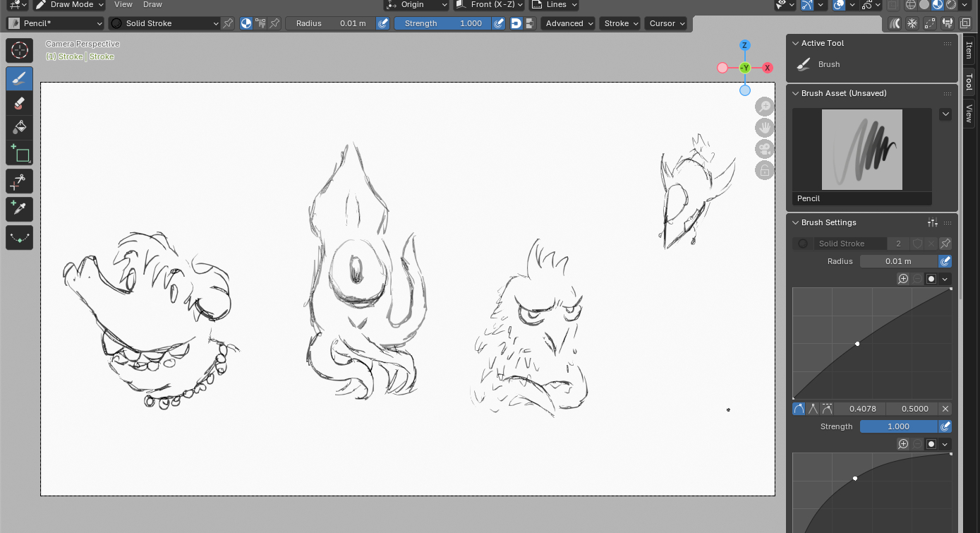
Task: Select the Erase tool in the toolbar
Action: (19, 103)
